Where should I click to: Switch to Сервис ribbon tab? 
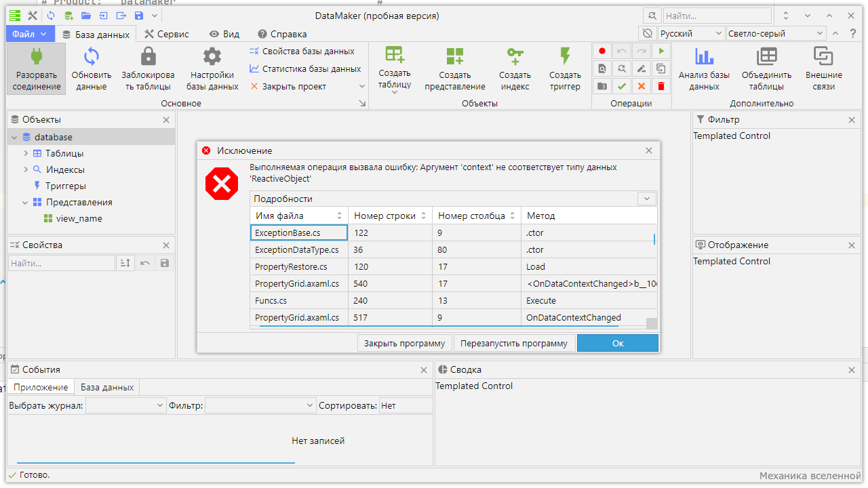(x=167, y=34)
